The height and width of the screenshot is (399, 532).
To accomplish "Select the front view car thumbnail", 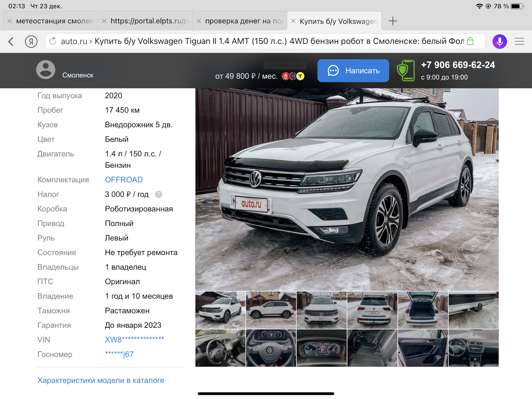I will (x=322, y=310).
